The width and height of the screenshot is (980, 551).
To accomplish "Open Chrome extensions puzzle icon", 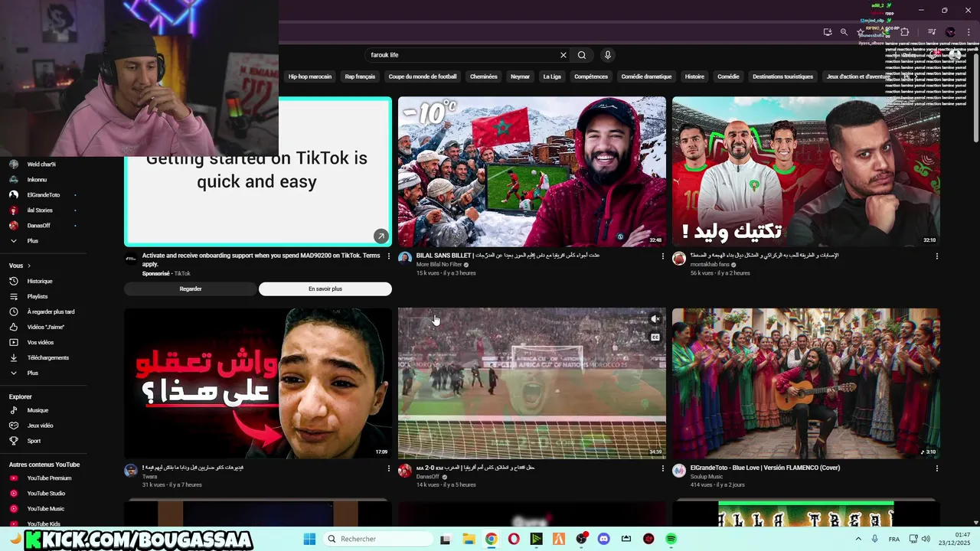I will (x=905, y=32).
